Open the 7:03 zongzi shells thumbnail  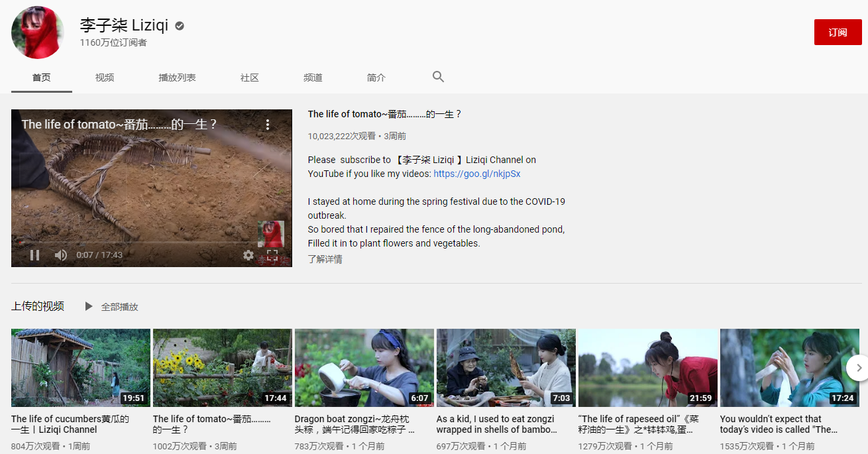(x=506, y=368)
